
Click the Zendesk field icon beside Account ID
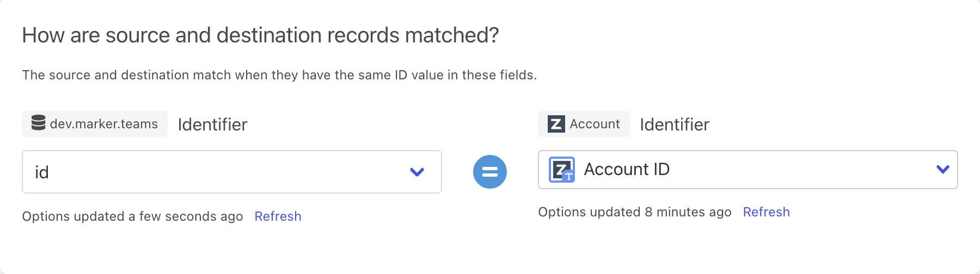(x=561, y=170)
